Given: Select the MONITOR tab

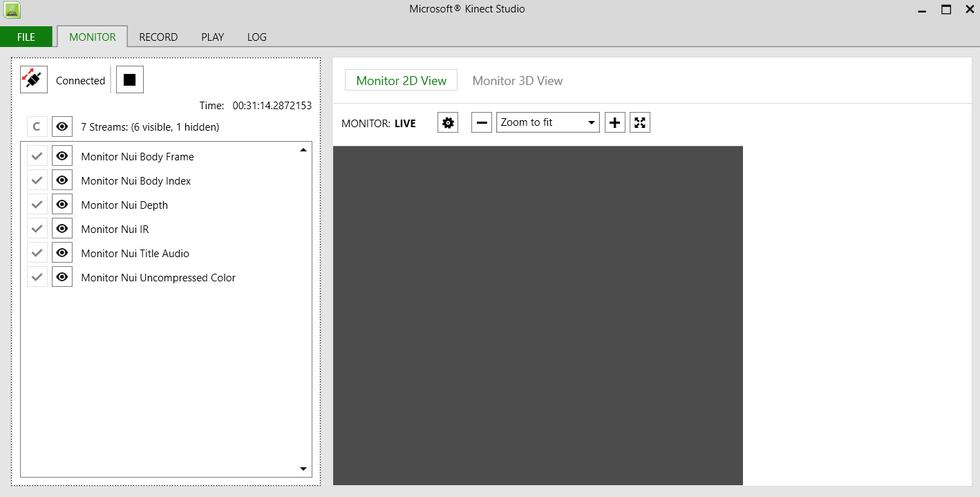Looking at the screenshot, I should 93,37.
